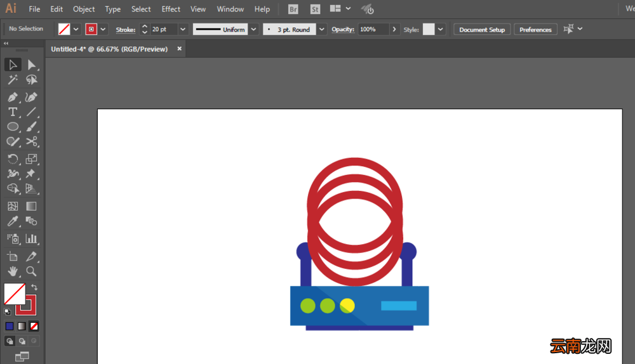Viewport: 635px width, 364px height.
Task: Open the Edit menu
Action: [x=57, y=9]
